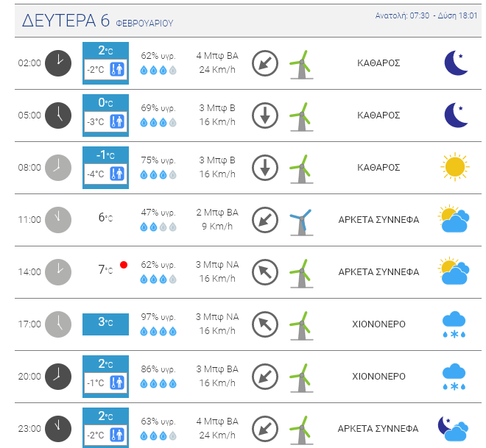Click the blue wind turbine at 11:00
The height and width of the screenshot is (448, 486).
coord(301,222)
